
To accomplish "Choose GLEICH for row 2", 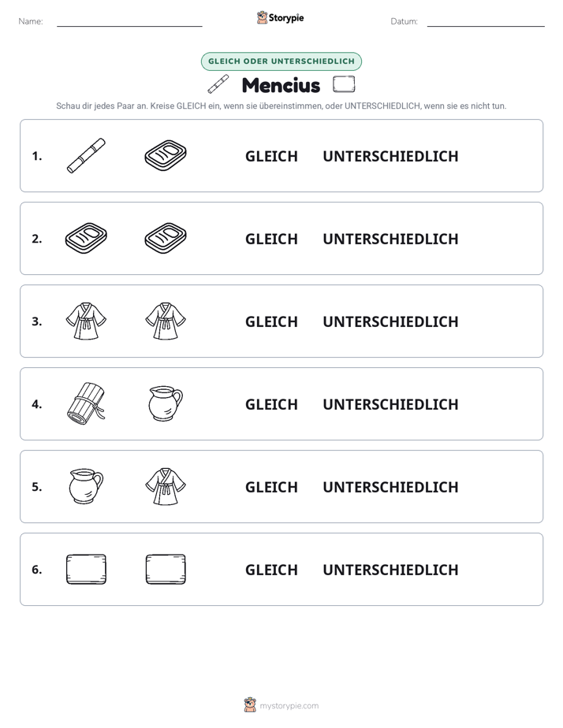I will point(271,239).
